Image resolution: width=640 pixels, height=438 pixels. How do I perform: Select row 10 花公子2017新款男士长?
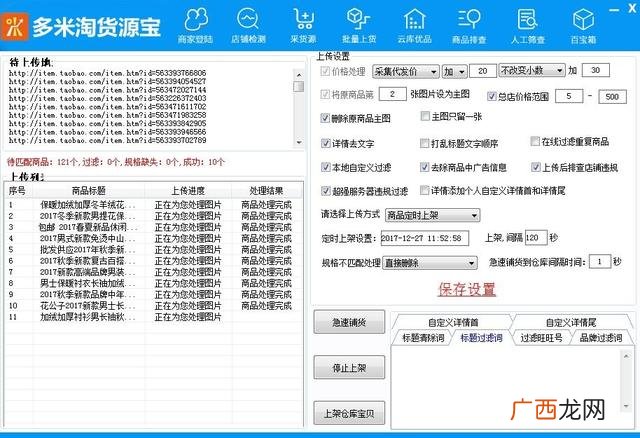pyautogui.click(x=154, y=305)
